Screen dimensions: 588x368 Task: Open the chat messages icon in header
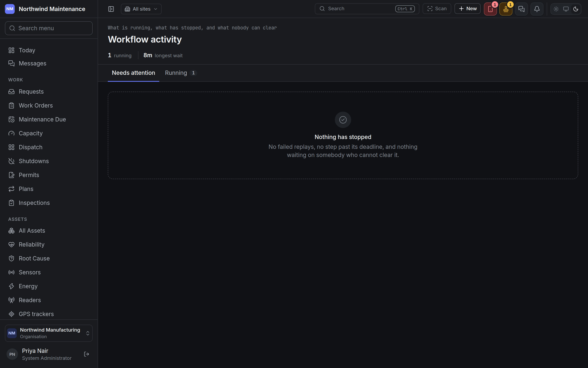tap(521, 9)
